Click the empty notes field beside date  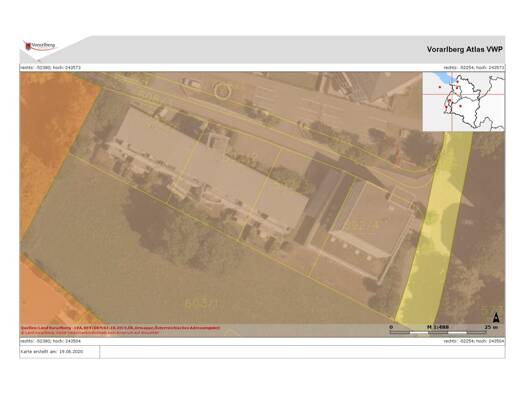pos(302,352)
